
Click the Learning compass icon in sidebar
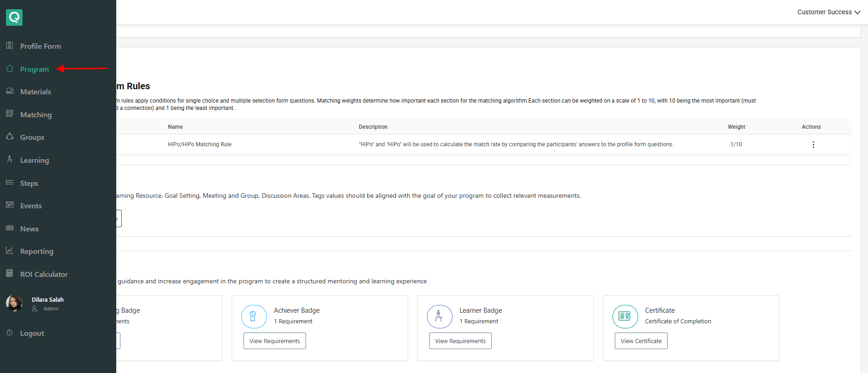pos(10,159)
